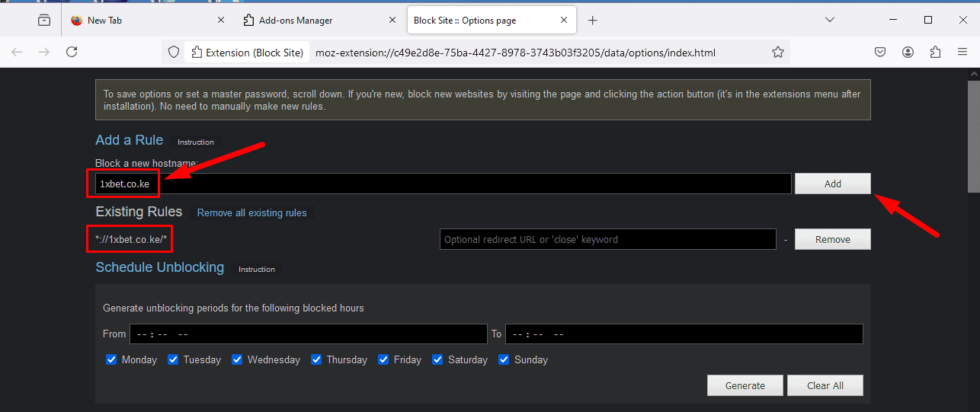This screenshot has width=980, height=412.
Task: Bookmark this page with star icon
Action: [x=777, y=52]
